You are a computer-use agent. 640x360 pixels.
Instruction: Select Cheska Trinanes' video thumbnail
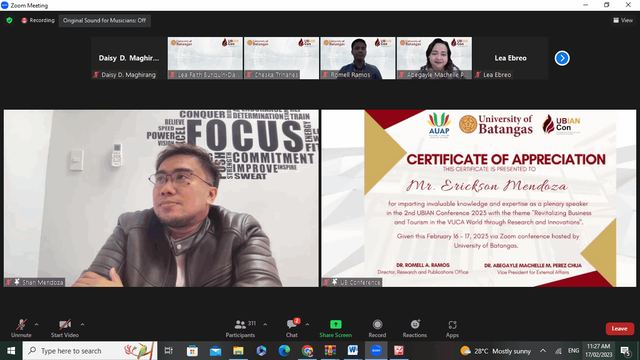[281, 58]
